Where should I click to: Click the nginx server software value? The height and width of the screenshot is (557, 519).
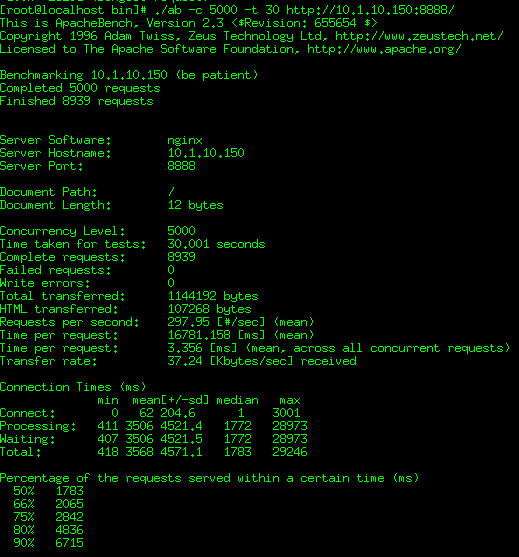point(185,140)
